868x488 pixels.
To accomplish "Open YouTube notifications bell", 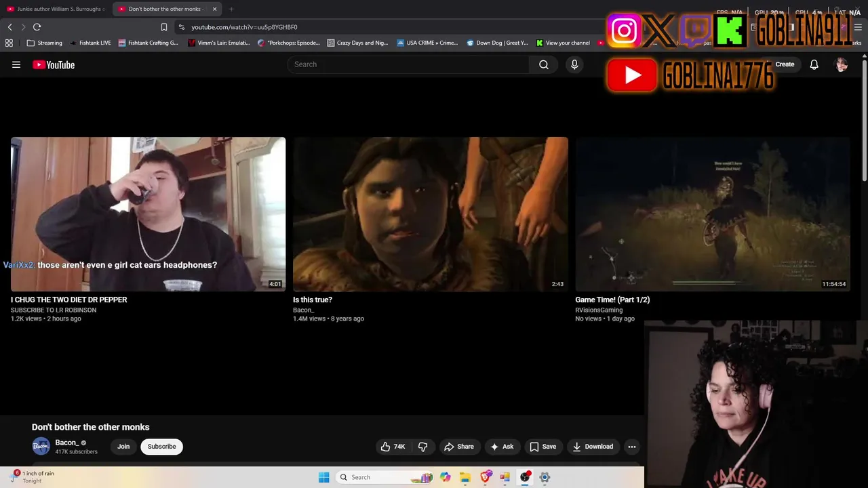I will pos(814,64).
